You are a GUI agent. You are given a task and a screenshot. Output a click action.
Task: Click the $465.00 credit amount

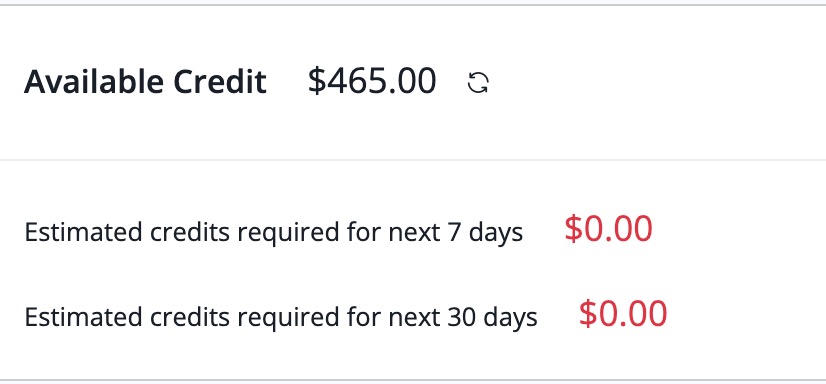[x=372, y=81]
